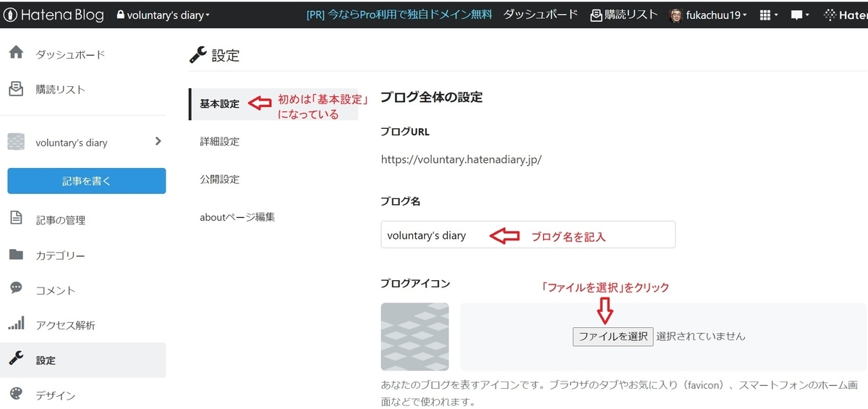Switch to the 詳細設定 tab
This screenshot has height=409, width=868.
[x=219, y=142]
